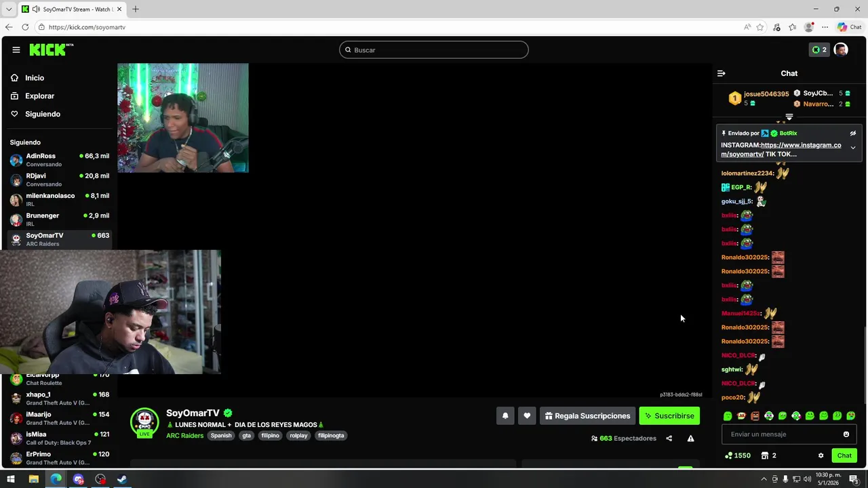This screenshot has width=868, height=488.
Task: Click Manuel1425z username in chat
Action: pos(741,313)
